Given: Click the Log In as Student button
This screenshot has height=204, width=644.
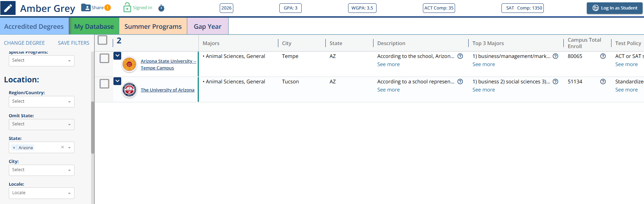Looking at the screenshot, I should coord(615,8).
